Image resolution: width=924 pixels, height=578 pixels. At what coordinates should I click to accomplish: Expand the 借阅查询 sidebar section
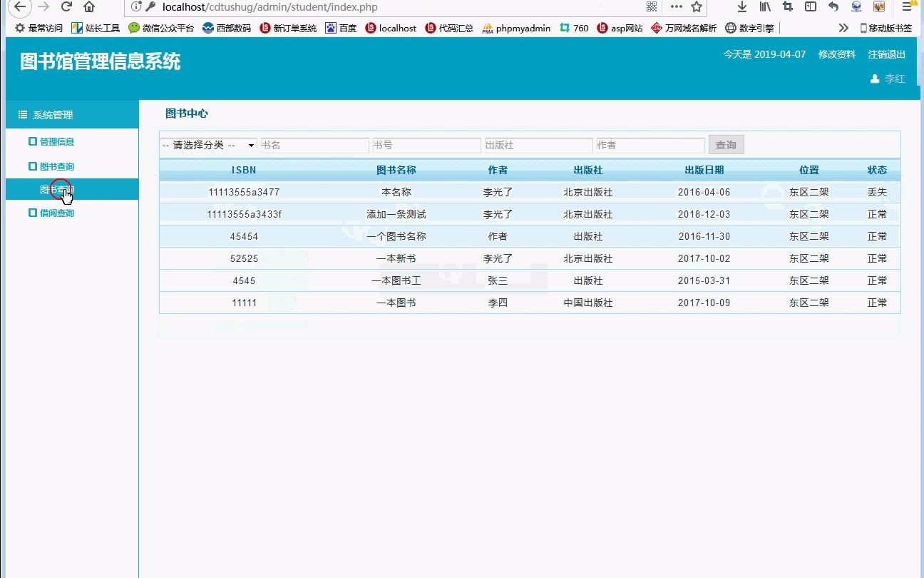click(x=56, y=213)
